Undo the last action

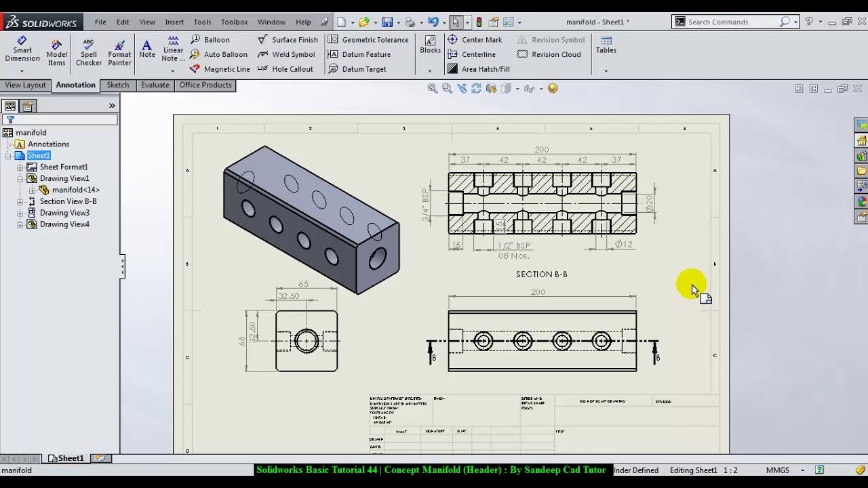[433, 22]
